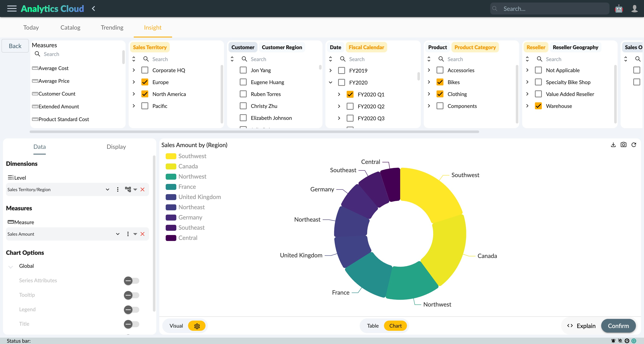Switch to the Trending tab

pyautogui.click(x=112, y=27)
